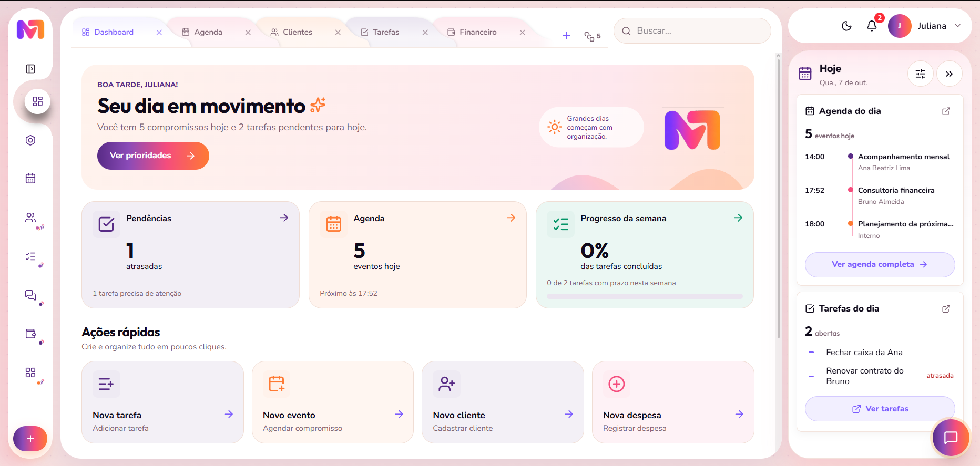Select Novo evento quick action
Screen dimensions: 980x466
coord(333,402)
